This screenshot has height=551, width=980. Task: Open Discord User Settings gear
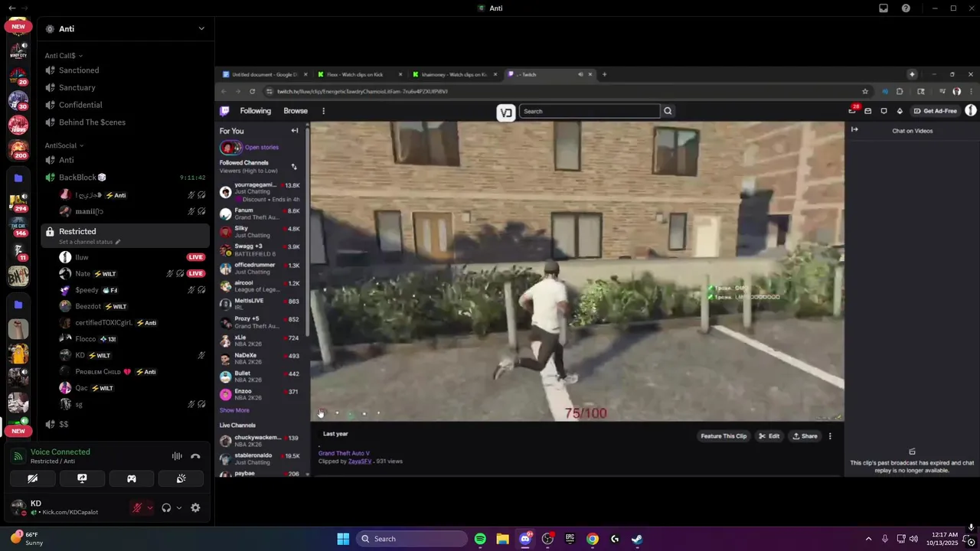pyautogui.click(x=195, y=507)
